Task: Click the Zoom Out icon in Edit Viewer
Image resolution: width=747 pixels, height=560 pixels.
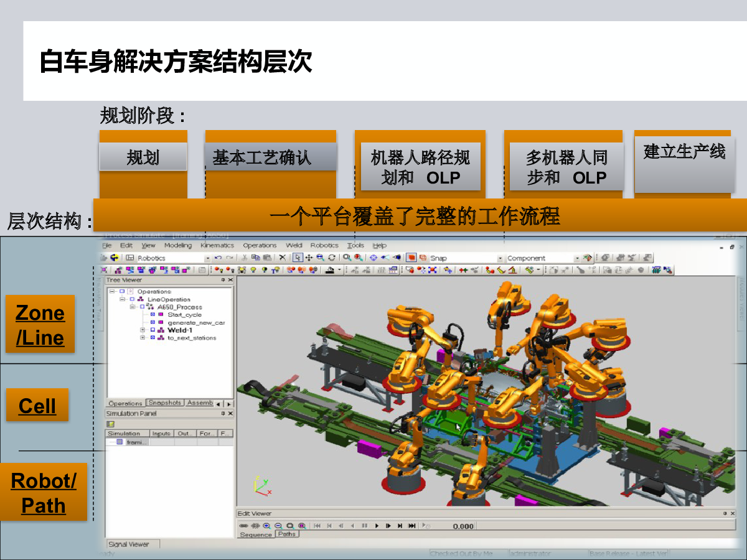Action: (278, 526)
